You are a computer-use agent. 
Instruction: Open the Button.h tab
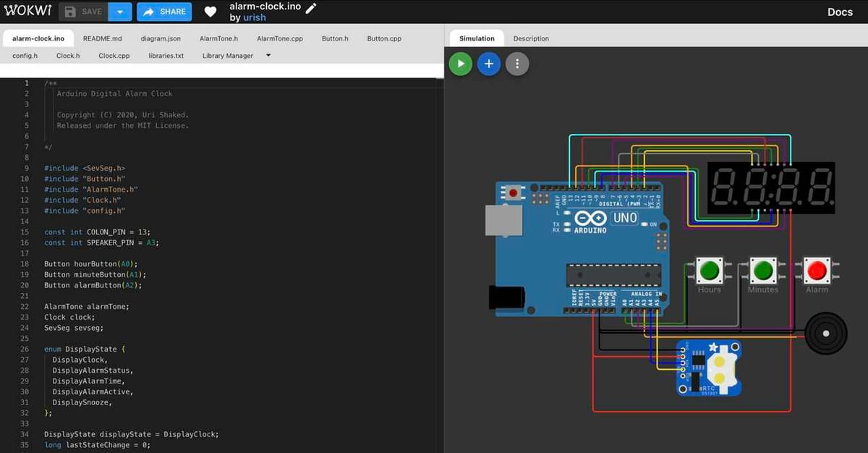(x=335, y=38)
